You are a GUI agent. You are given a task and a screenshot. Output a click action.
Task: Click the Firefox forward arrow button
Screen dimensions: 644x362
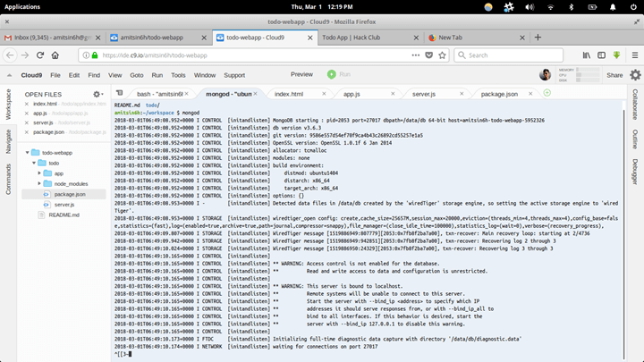(25, 55)
